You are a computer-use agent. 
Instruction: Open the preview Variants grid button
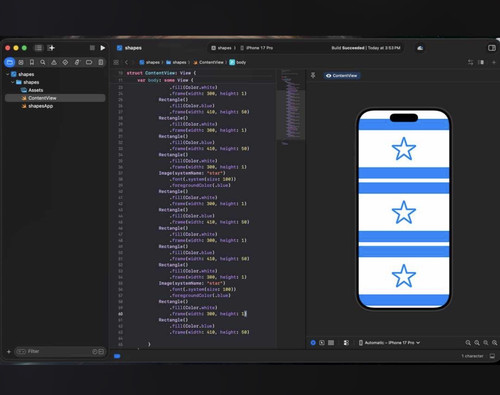tap(331, 343)
